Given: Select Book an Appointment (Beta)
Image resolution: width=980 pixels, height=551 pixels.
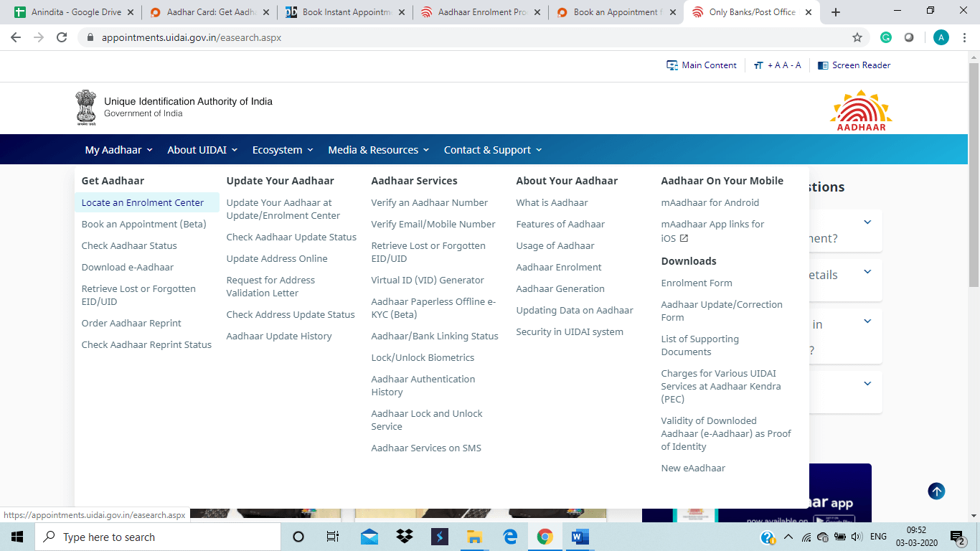Looking at the screenshot, I should 143,224.
